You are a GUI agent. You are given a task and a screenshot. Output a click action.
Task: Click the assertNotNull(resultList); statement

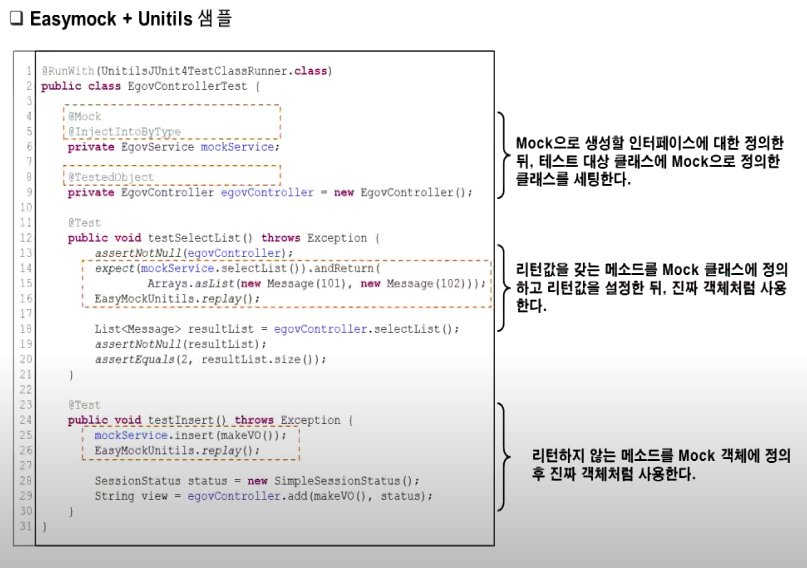180,344
